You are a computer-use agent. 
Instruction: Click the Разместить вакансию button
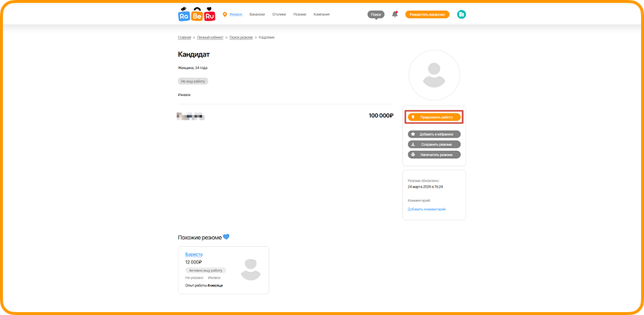[427, 14]
